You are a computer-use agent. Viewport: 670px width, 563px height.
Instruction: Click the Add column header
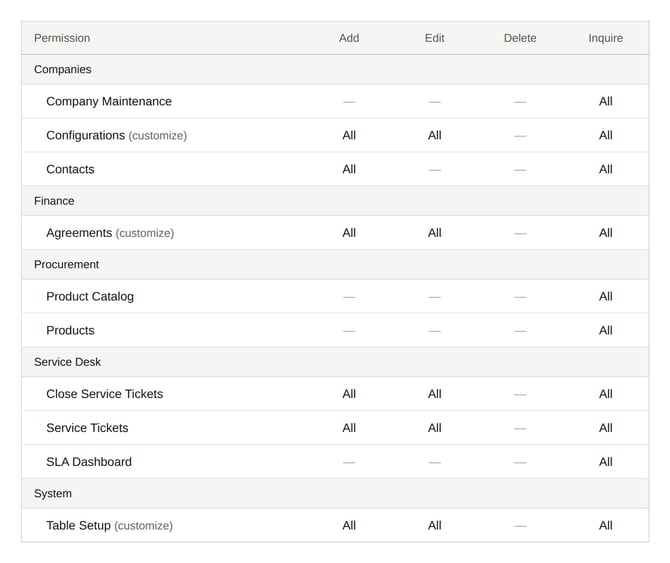pos(349,38)
